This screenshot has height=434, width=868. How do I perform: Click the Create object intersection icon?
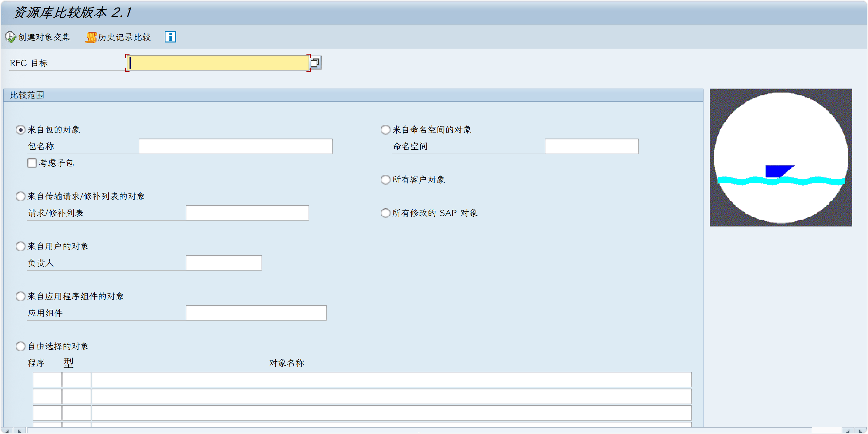coord(10,37)
